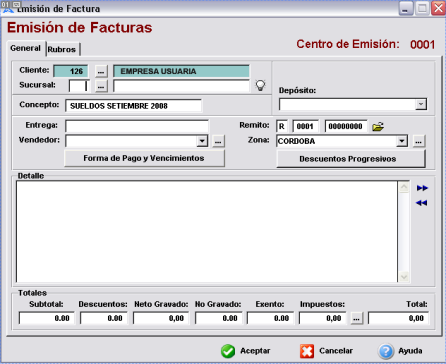Screen dimensions: 446x364
Task: Click the Detalle scrollbar down arrow
Action: pyautogui.click(x=404, y=277)
